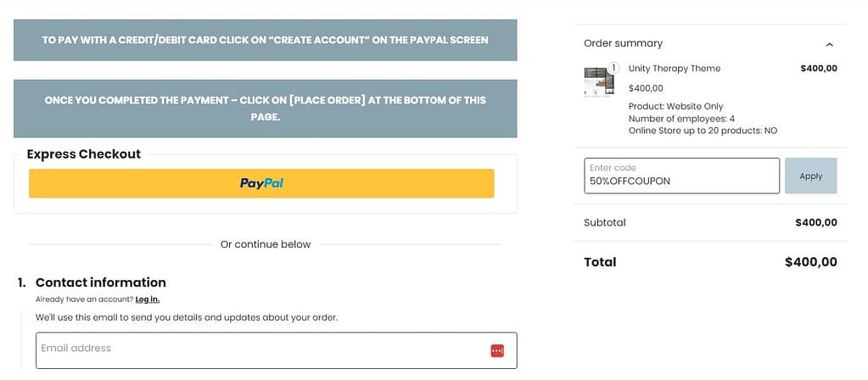Click "Product: Website Only" detail text
The height and width of the screenshot is (380, 868).
[675, 106]
